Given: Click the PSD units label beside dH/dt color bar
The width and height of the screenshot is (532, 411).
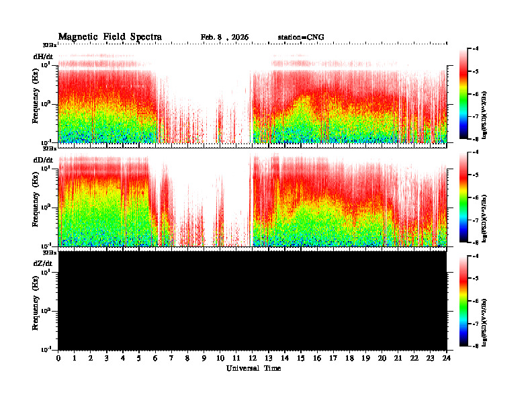Looking at the screenshot, I should click(x=484, y=115).
